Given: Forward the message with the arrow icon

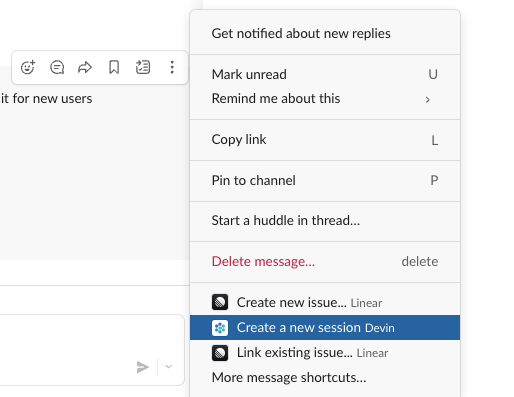Looking at the screenshot, I should pyautogui.click(x=85, y=67).
